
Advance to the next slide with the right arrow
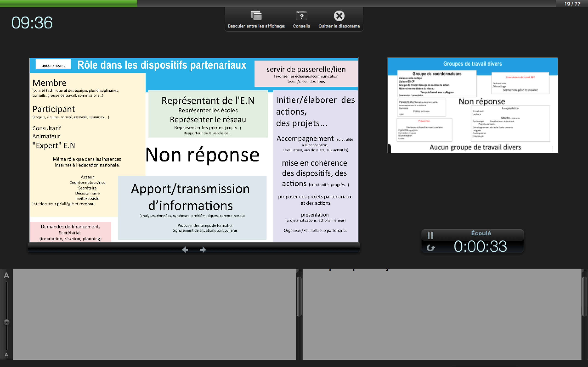[203, 250]
